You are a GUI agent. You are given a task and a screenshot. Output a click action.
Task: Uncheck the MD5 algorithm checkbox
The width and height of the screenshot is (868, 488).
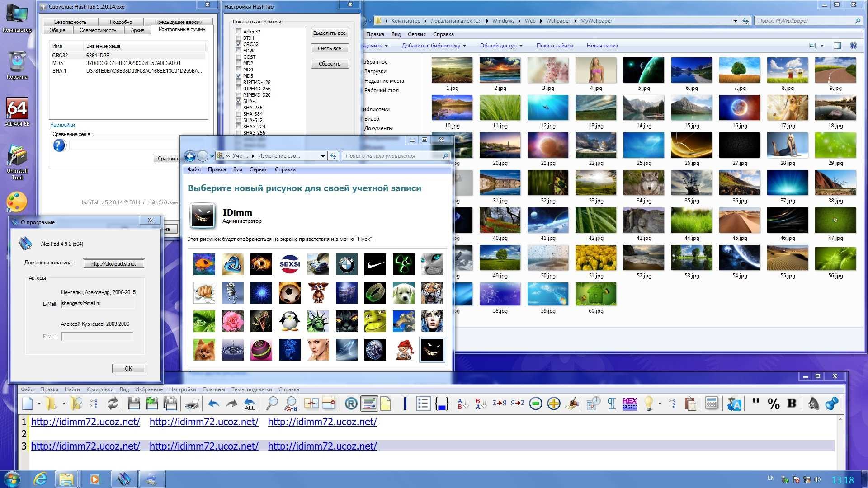coord(238,76)
